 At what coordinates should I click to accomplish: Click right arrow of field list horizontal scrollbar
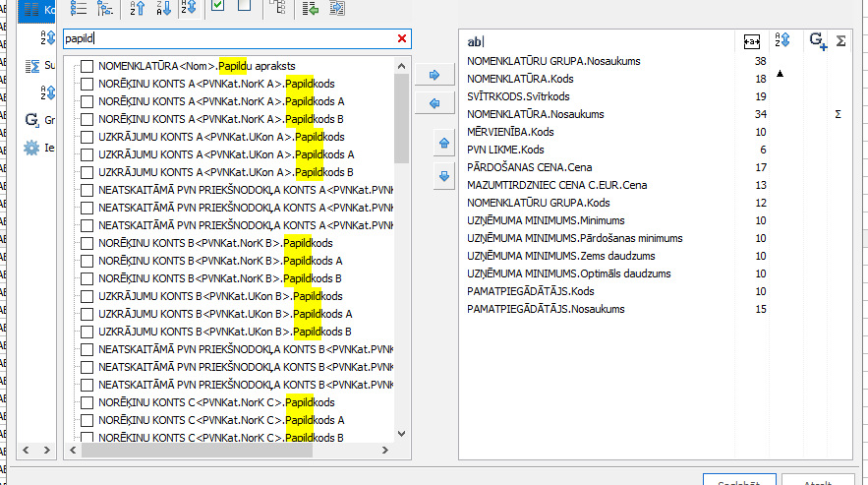(385, 451)
